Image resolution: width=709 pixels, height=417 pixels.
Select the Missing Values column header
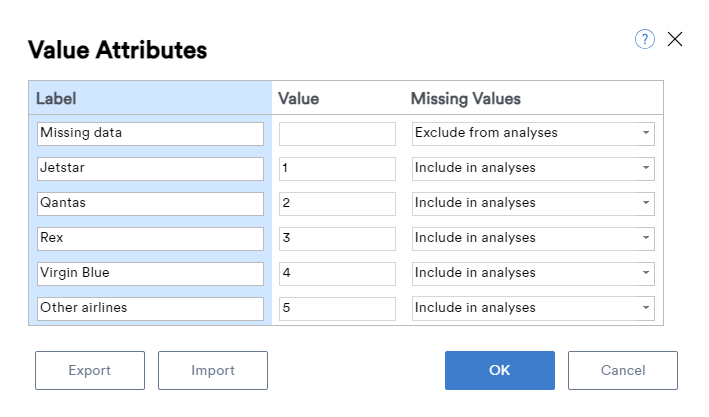pyautogui.click(x=466, y=99)
